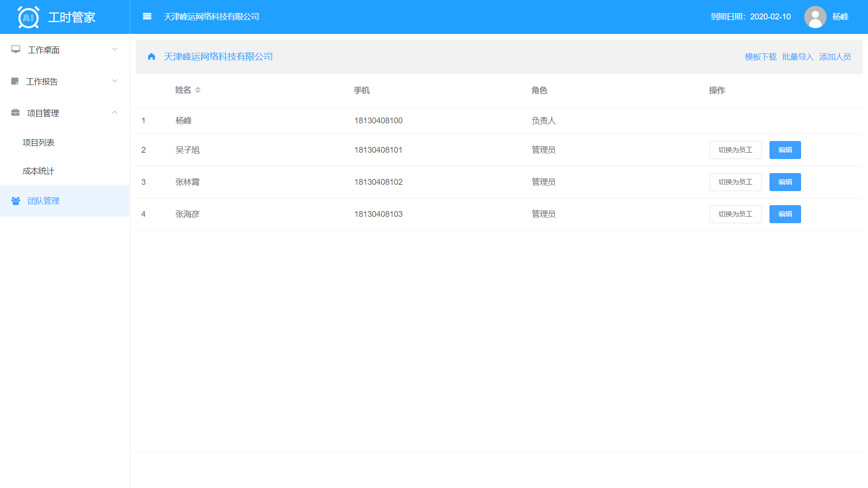Click the 批量导入 link
Screen dimensions: 868x488
(797, 57)
